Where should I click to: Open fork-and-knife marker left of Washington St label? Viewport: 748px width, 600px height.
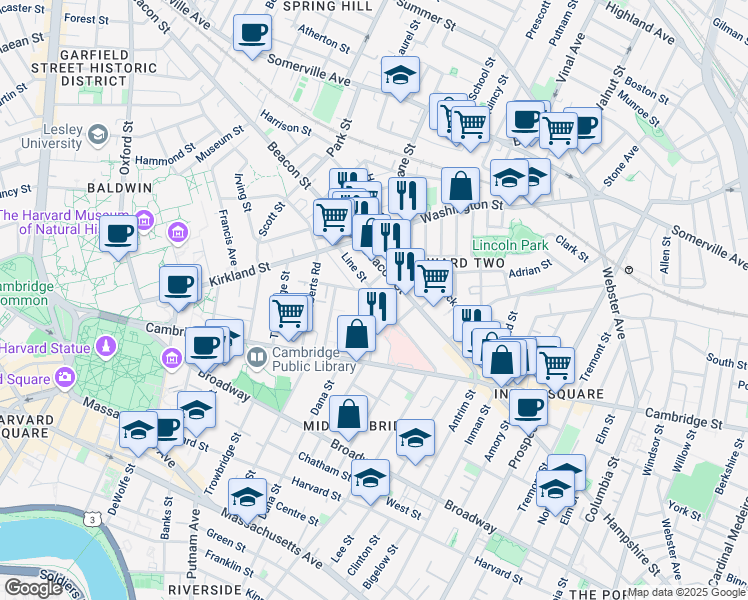coord(407,197)
